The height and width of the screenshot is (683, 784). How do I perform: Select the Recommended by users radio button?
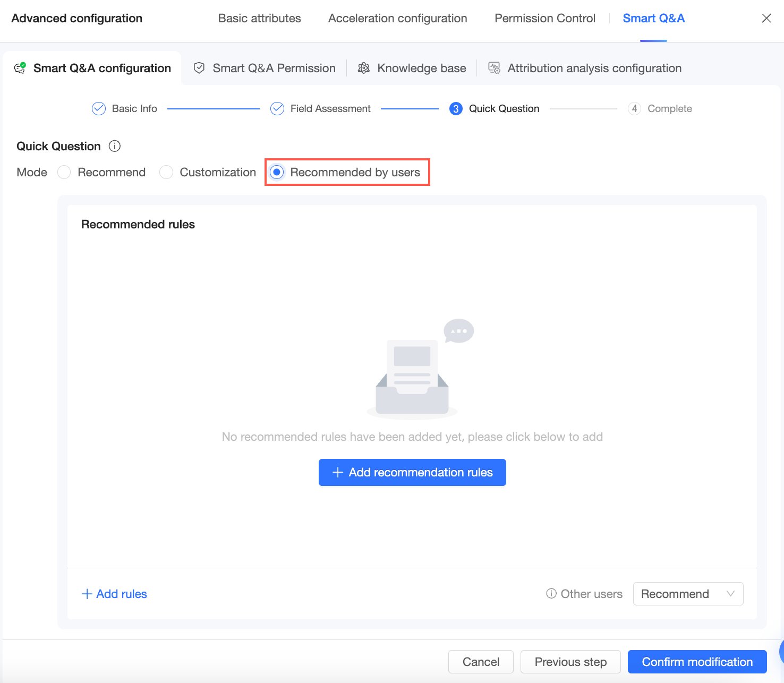[277, 172]
